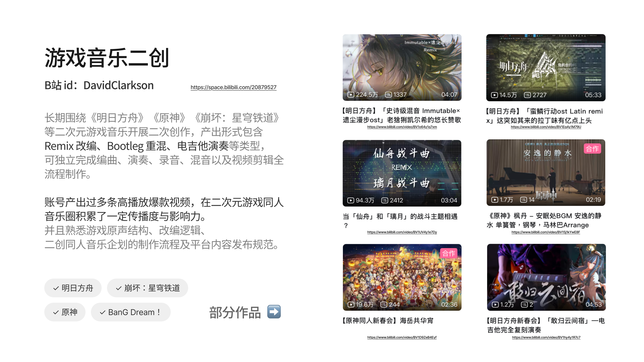Click the danmaku icon beside 14 on 安逸的静水

click(x=523, y=200)
